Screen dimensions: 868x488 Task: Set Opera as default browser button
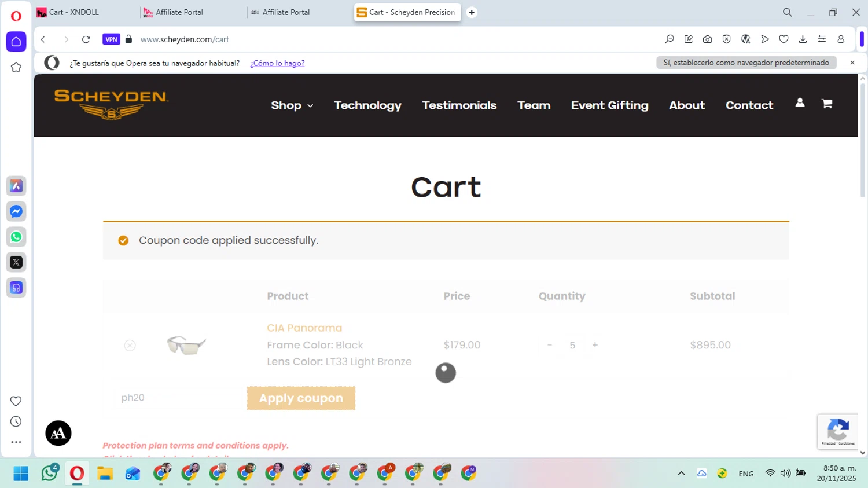746,63
